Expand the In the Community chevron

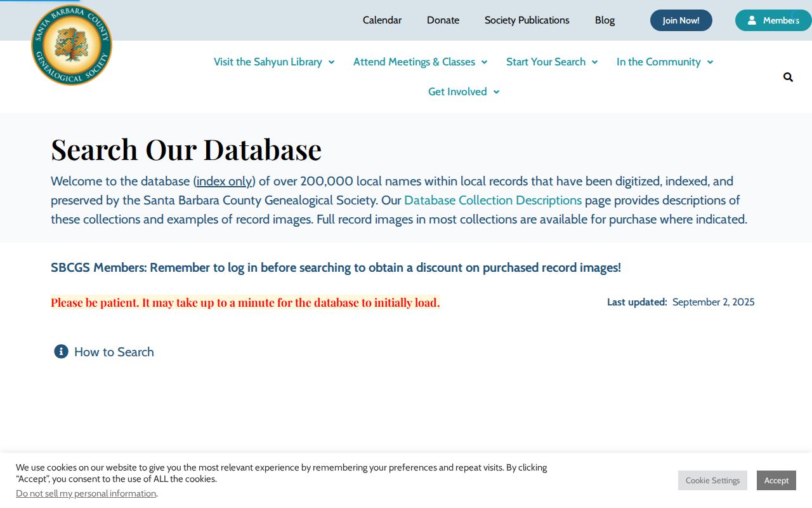(x=710, y=62)
